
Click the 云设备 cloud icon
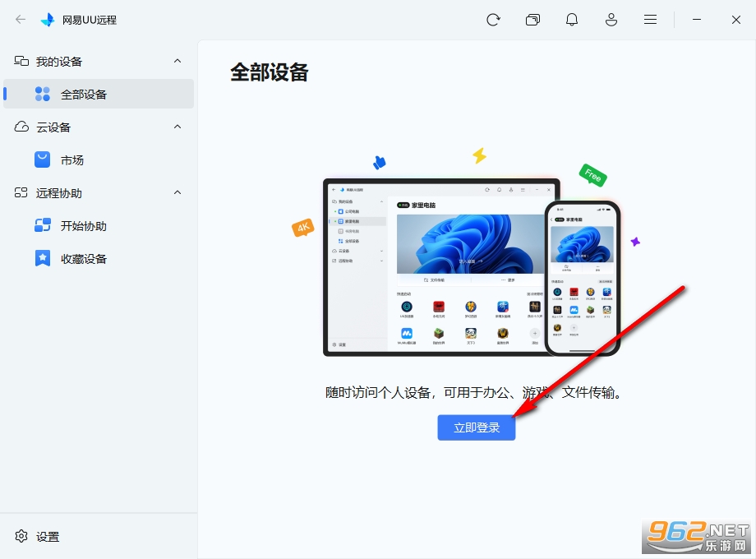pos(21,127)
